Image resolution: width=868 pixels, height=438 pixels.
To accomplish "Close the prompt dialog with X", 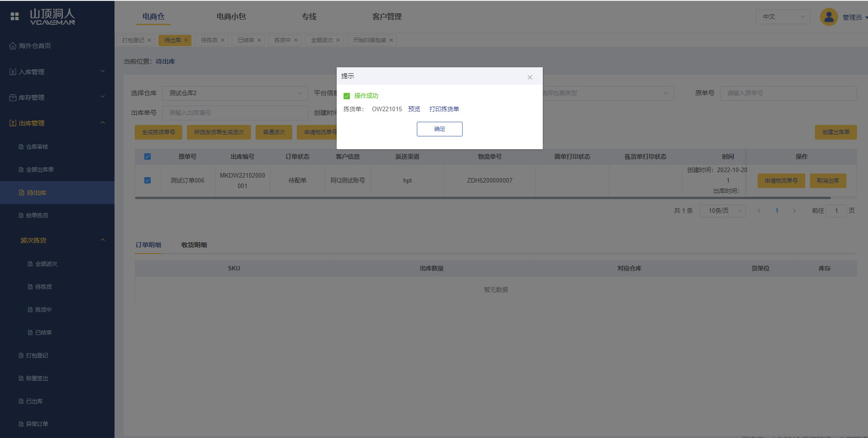I will pos(530,77).
